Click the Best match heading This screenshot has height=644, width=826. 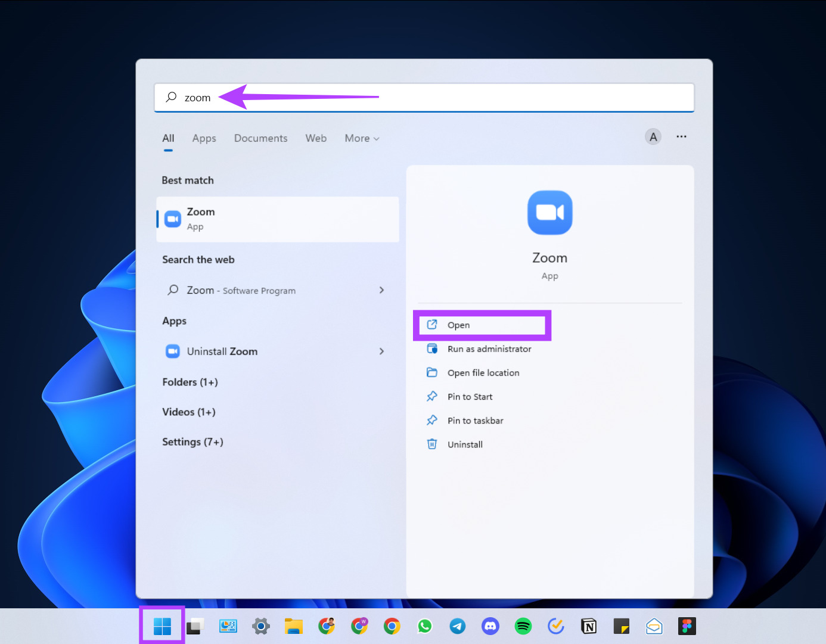[188, 181]
